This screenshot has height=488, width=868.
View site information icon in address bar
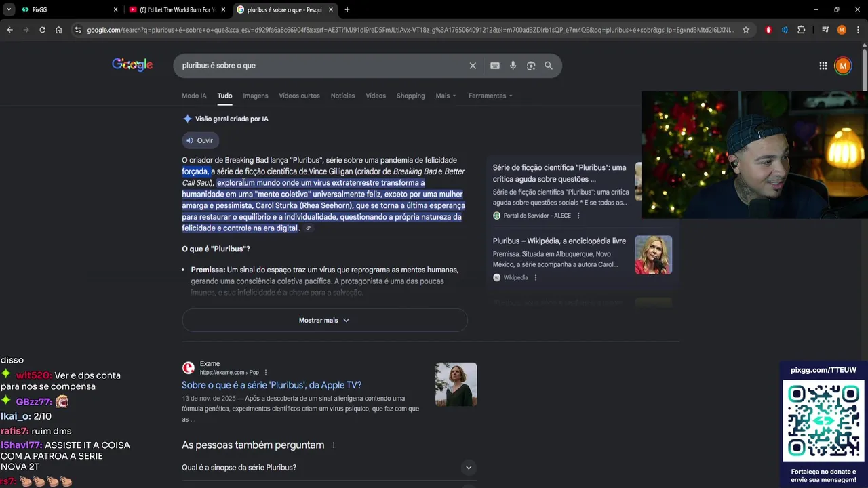tap(78, 30)
